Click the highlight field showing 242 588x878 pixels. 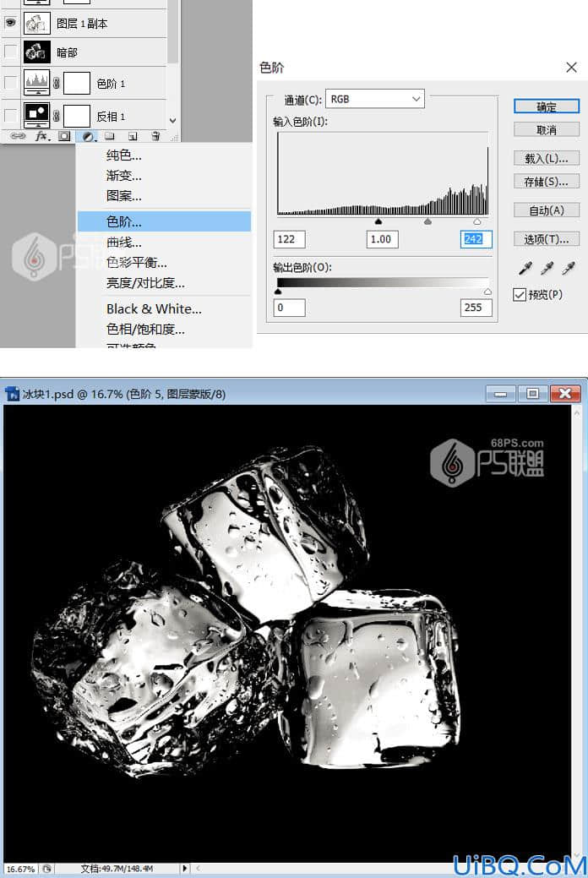point(476,239)
